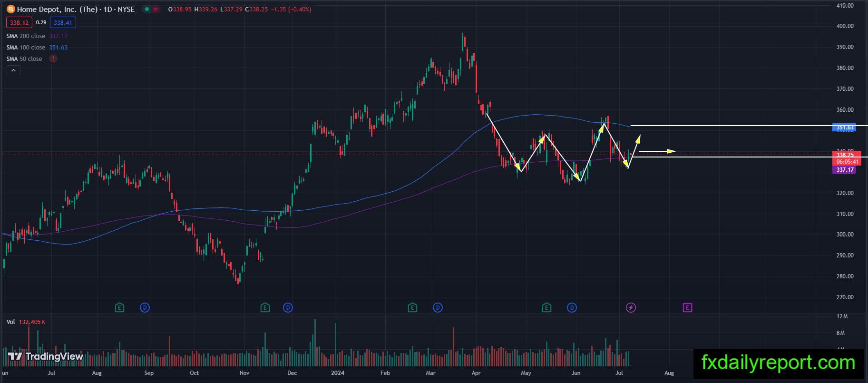This screenshot has height=383, width=868.
Task: Open the August 2023 earnings marker
Action: click(120, 308)
